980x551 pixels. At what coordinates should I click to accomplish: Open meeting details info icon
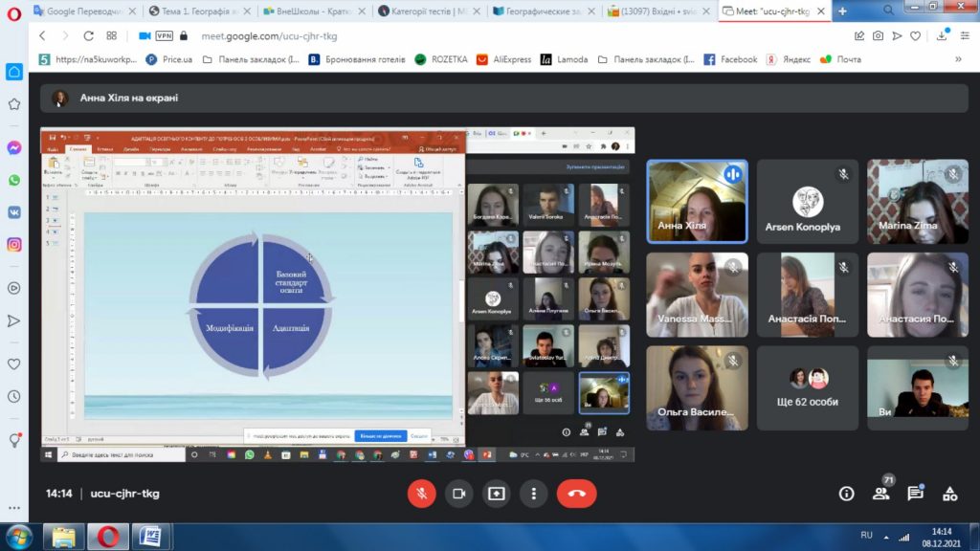pyautogui.click(x=846, y=494)
